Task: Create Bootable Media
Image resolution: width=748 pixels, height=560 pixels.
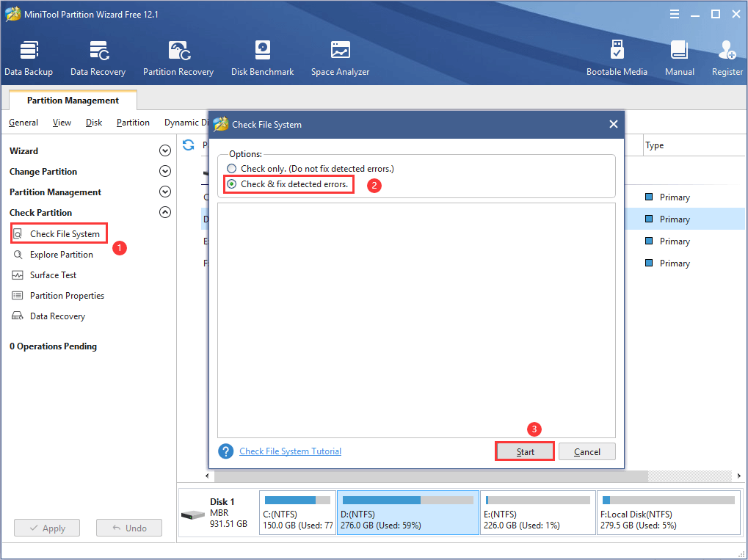Action: point(617,58)
